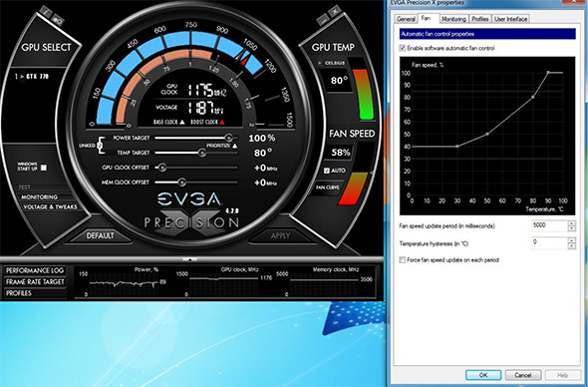Image resolution: width=588 pixels, height=387 pixels.
Task: Toggle the Linked power/temp target checkbox
Action: click(x=100, y=146)
